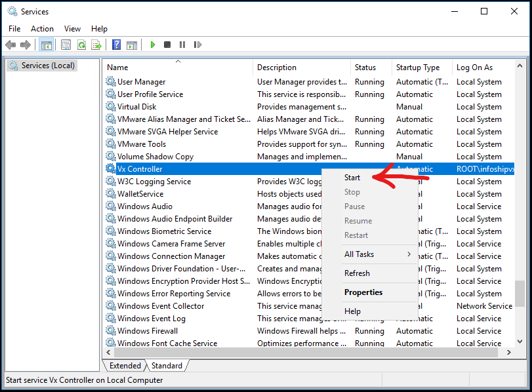The image size is (532, 392).
Task: Click the Vx Controller service gear icon
Action: 110,168
